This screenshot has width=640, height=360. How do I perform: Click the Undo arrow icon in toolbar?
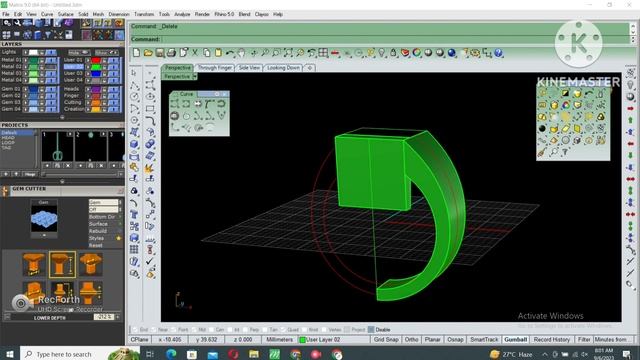click(x=230, y=53)
